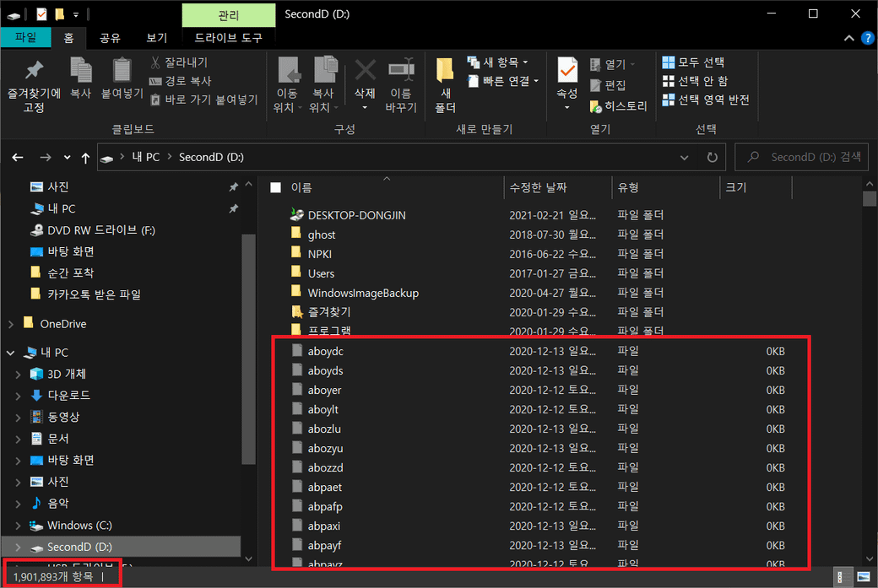
Task: Expand the 다운로드 folder in navigation pane
Action: click(19, 396)
